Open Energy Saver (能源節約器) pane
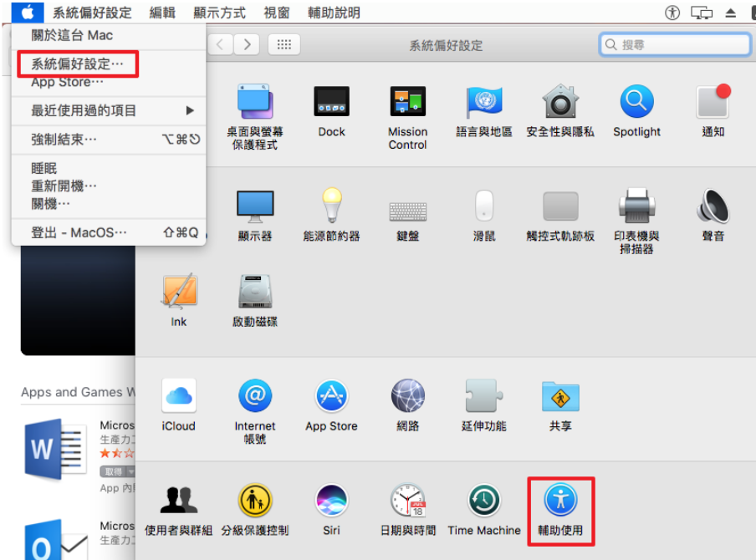The width and height of the screenshot is (756, 560). (x=332, y=215)
